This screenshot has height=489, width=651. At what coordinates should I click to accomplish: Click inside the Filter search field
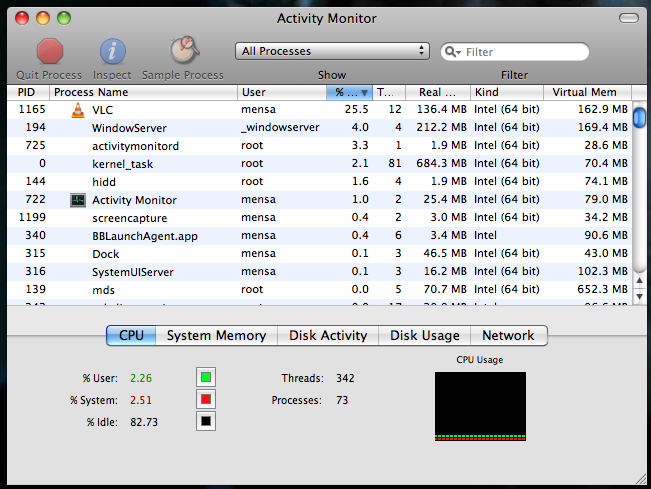pos(515,52)
